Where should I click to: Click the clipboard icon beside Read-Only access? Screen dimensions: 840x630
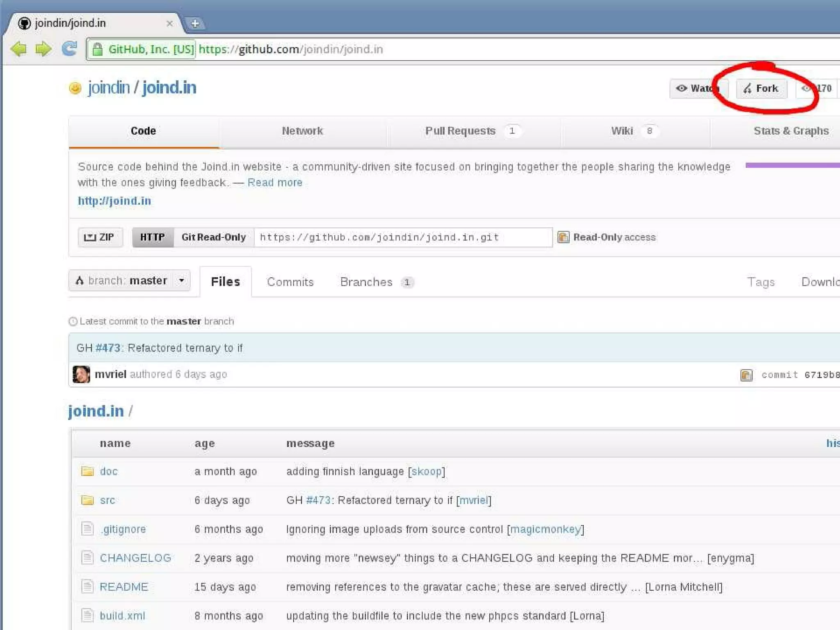click(x=564, y=237)
